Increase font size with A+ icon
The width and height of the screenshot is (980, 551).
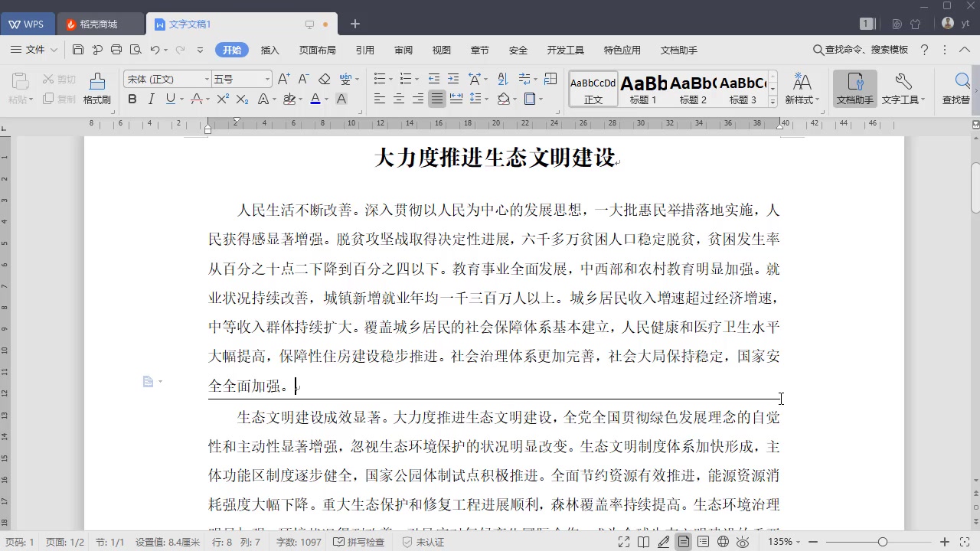283,79
